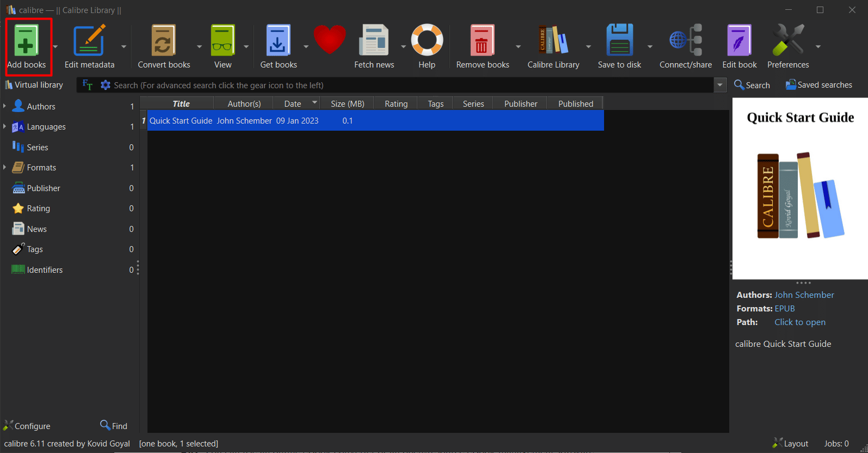Open the View book icon
Screen dimensions: 868x453
223,40
